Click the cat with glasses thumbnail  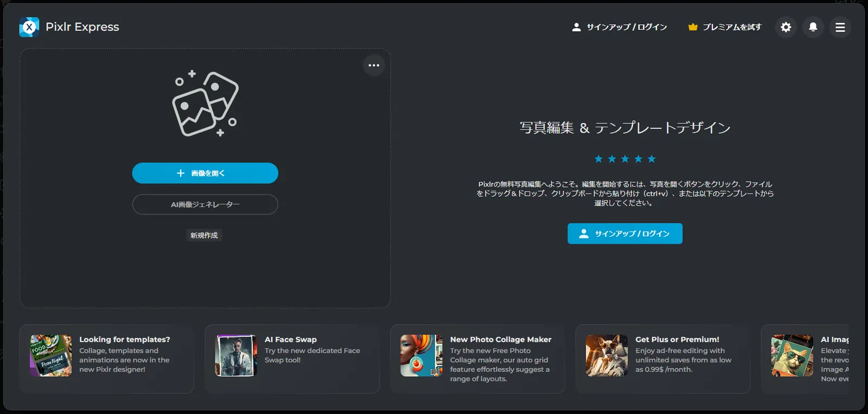[793, 355]
